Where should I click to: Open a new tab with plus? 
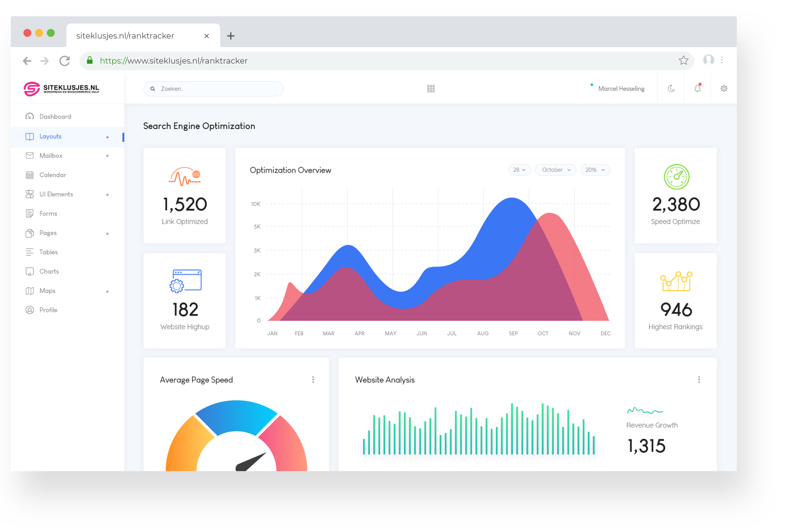tap(231, 36)
